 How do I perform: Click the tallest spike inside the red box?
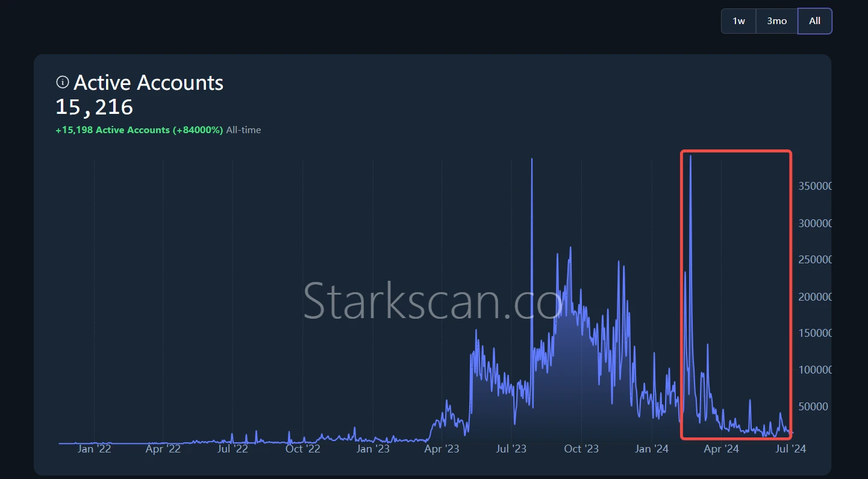click(690, 158)
